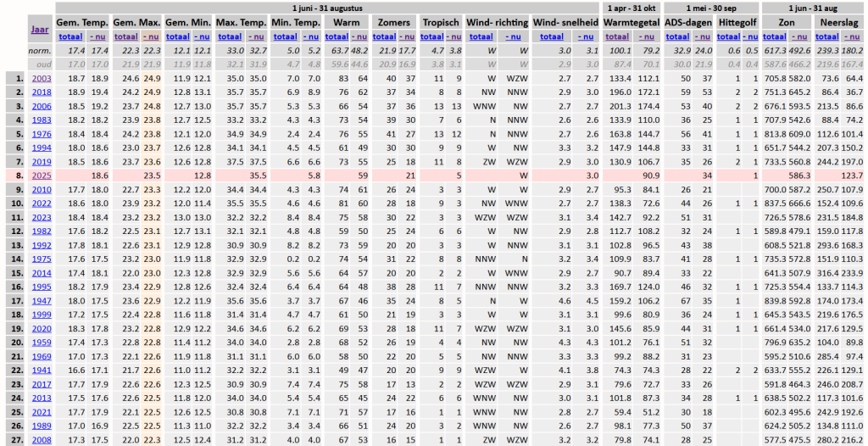Sort by '- nu' under Zomers
868x446 pixels.
407,36
